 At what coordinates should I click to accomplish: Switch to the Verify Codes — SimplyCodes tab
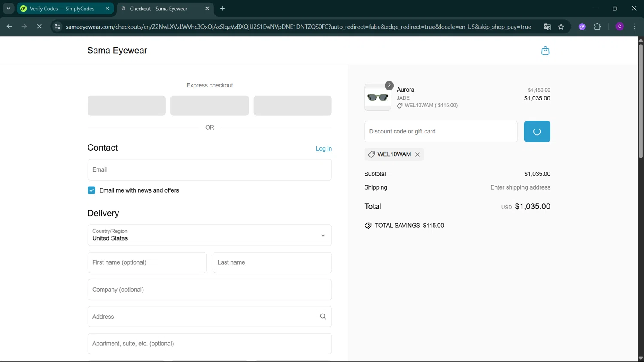[62, 9]
